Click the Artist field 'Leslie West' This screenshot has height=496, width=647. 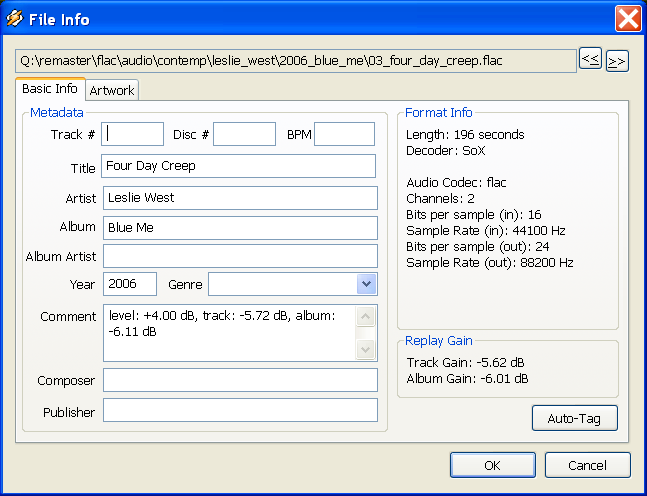click(239, 198)
